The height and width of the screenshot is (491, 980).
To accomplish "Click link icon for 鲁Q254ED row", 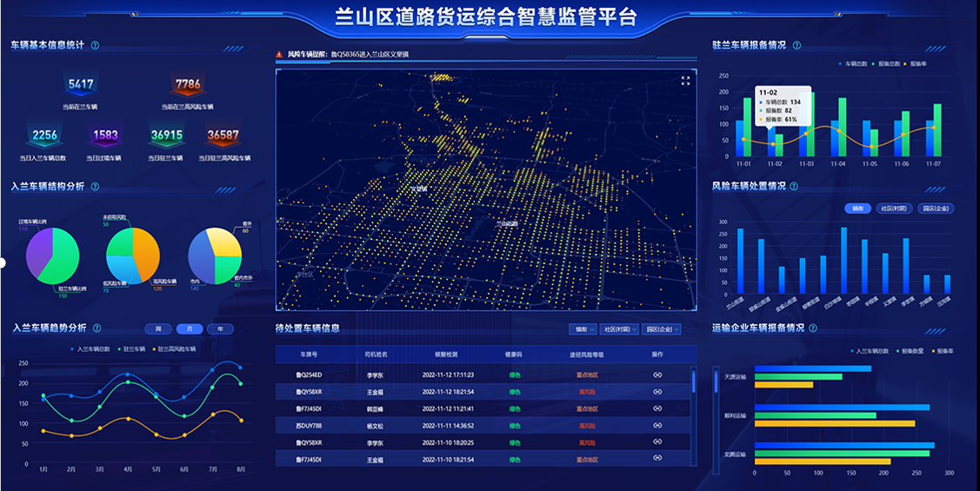I will pos(657,375).
